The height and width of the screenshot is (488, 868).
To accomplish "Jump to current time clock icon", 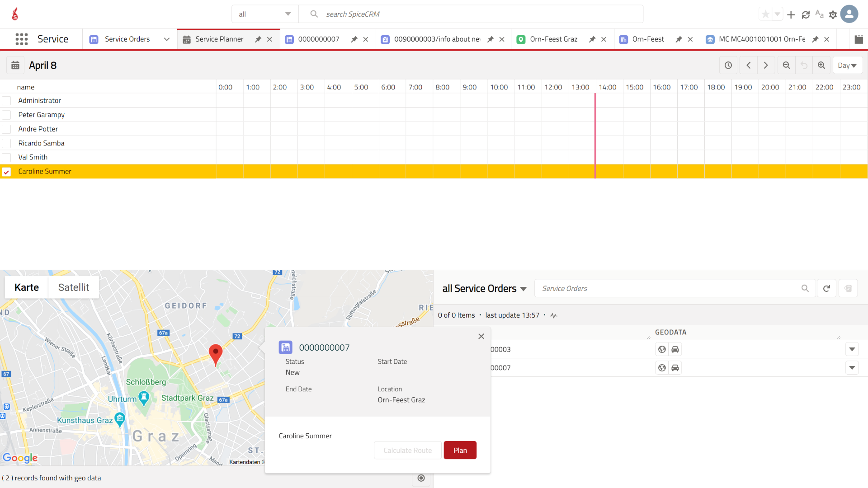I will [728, 66].
